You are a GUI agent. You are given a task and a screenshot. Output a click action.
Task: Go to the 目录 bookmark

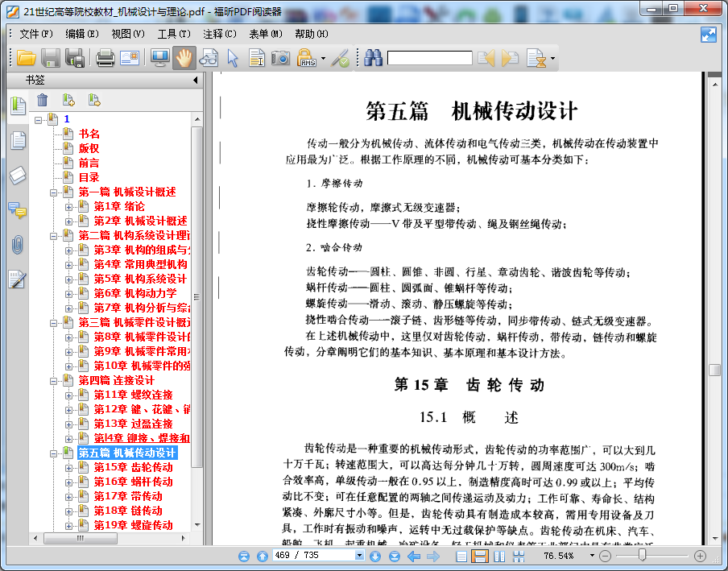click(89, 177)
